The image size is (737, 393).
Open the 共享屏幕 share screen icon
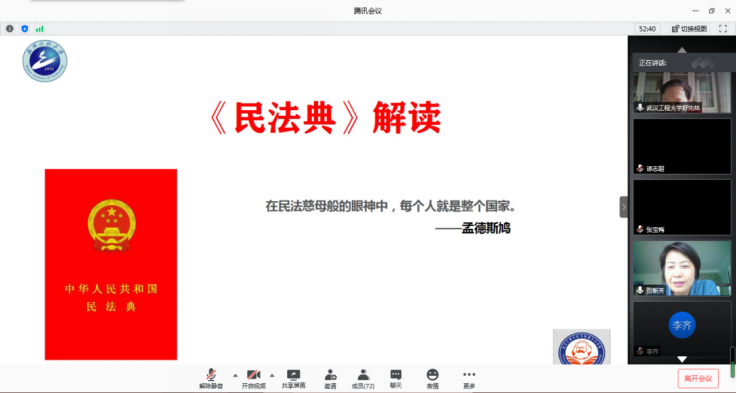click(293, 379)
